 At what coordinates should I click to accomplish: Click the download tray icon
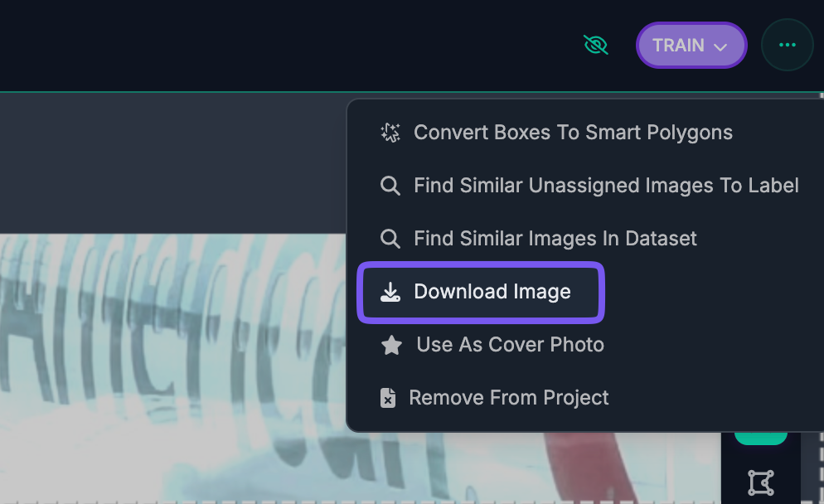click(x=390, y=292)
